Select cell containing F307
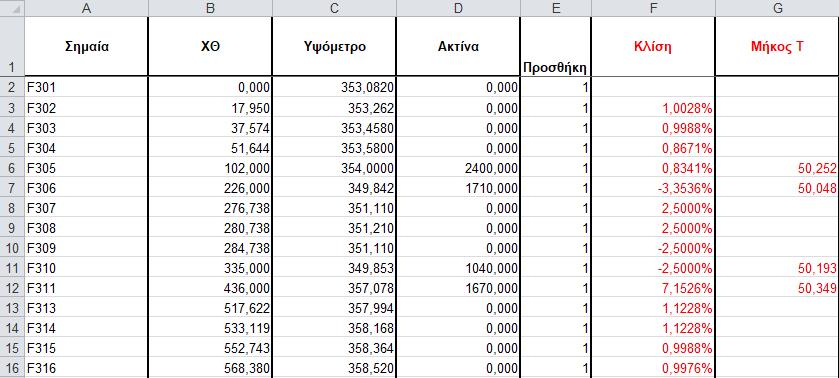 click(86, 208)
